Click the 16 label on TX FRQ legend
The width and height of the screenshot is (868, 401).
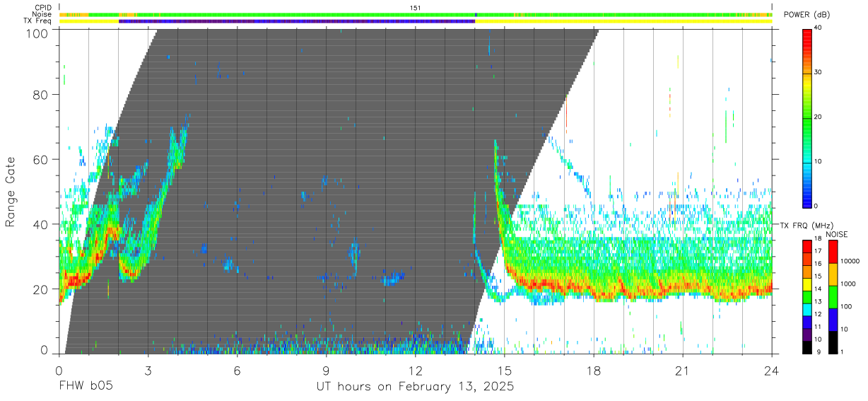(x=819, y=264)
